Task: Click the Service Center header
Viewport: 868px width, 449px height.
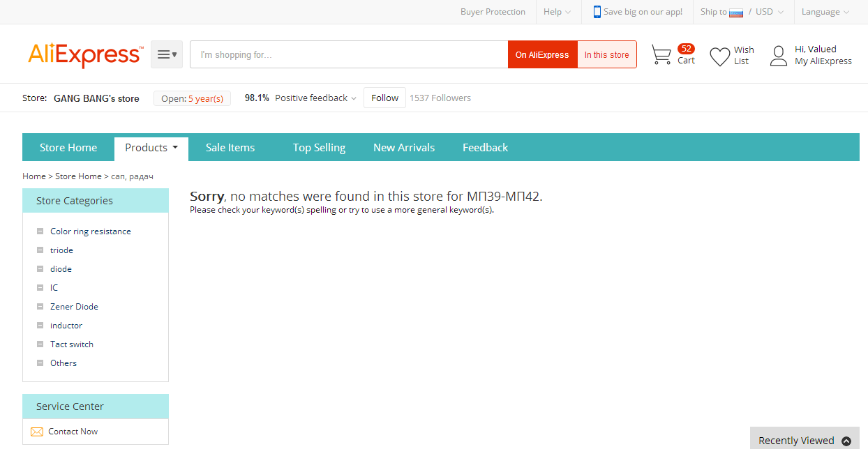Action: (x=96, y=406)
